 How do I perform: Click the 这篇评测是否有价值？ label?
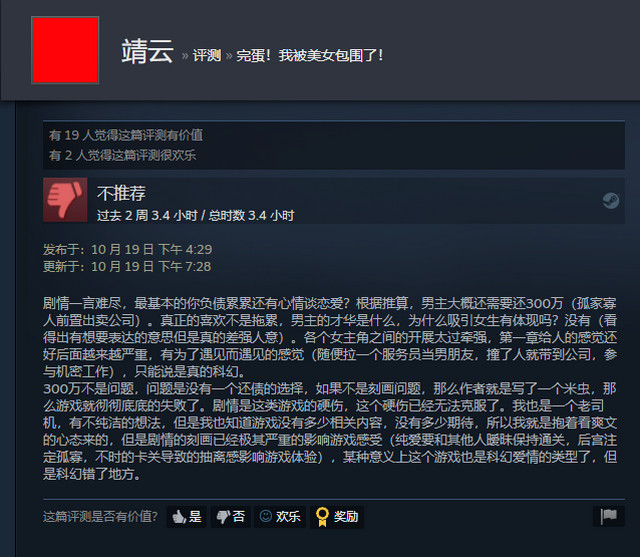(100, 517)
